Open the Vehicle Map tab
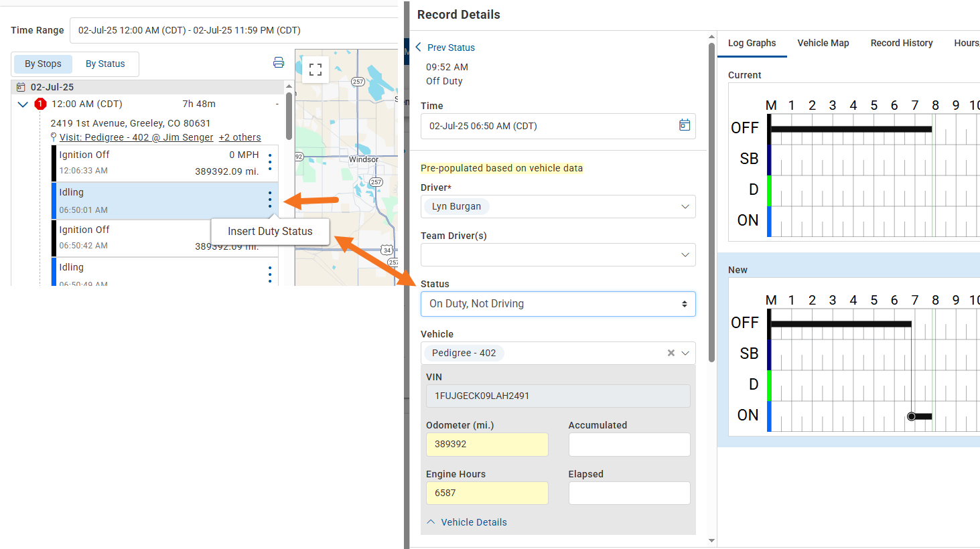 click(823, 43)
